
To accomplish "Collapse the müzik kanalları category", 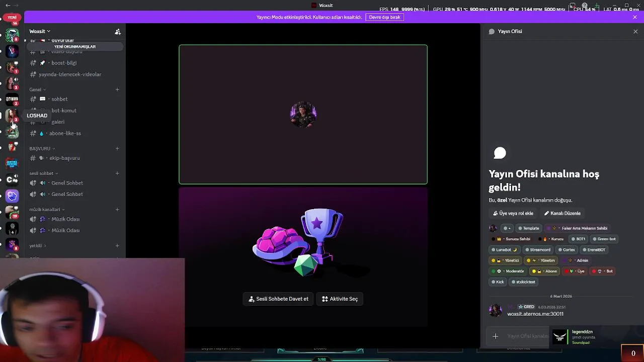I will click(47, 210).
